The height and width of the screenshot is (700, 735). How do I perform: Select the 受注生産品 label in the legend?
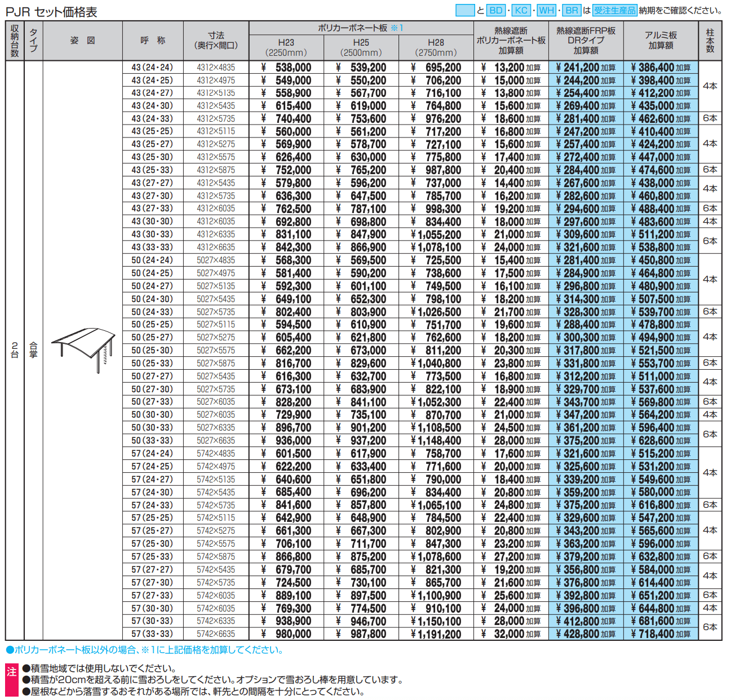coord(614,10)
